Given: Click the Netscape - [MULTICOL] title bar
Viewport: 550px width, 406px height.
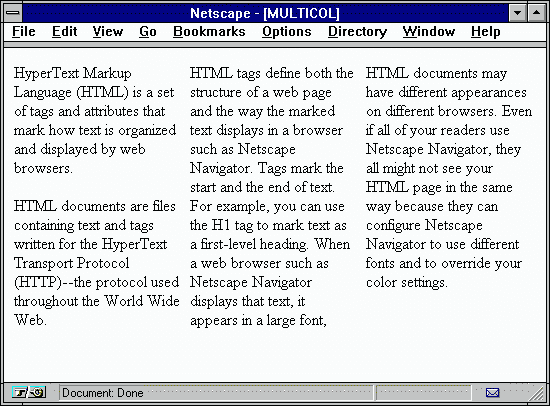Looking at the screenshot, I should point(265,13).
